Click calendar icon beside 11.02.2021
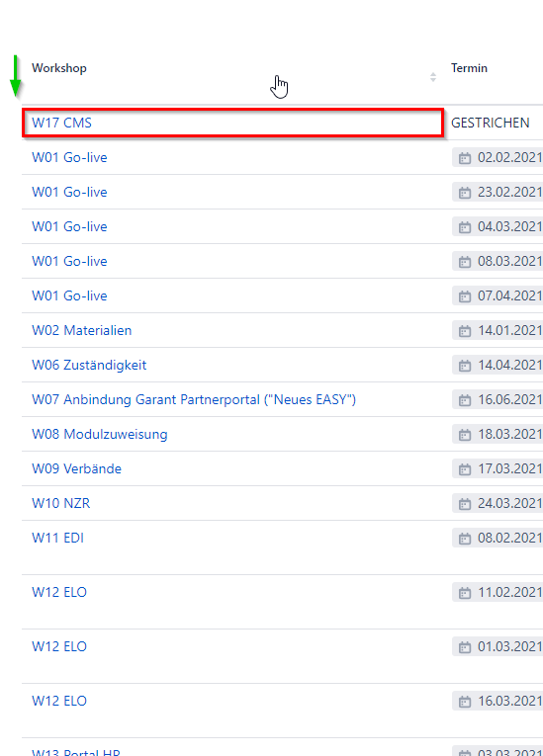543x756 pixels. (465, 593)
